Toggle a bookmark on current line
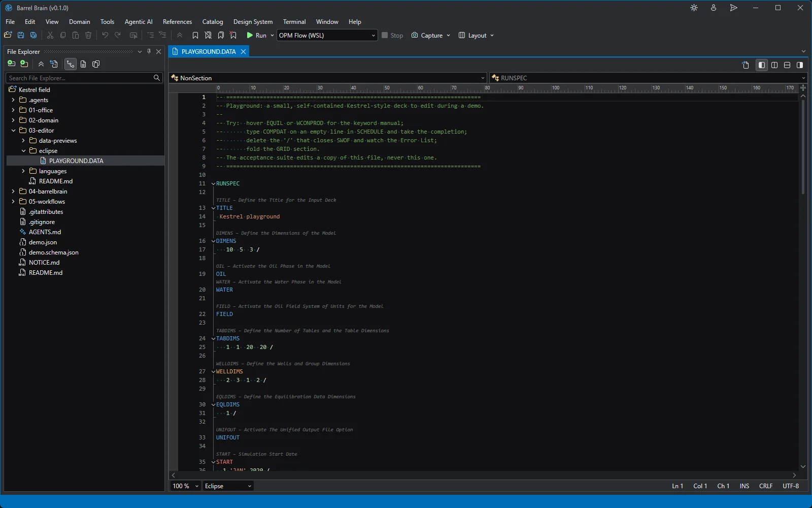 pos(195,35)
